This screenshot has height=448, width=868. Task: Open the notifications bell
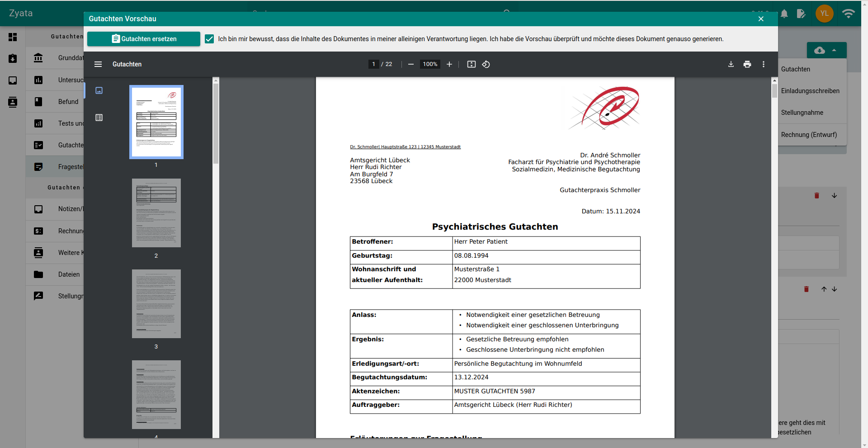pos(784,14)
